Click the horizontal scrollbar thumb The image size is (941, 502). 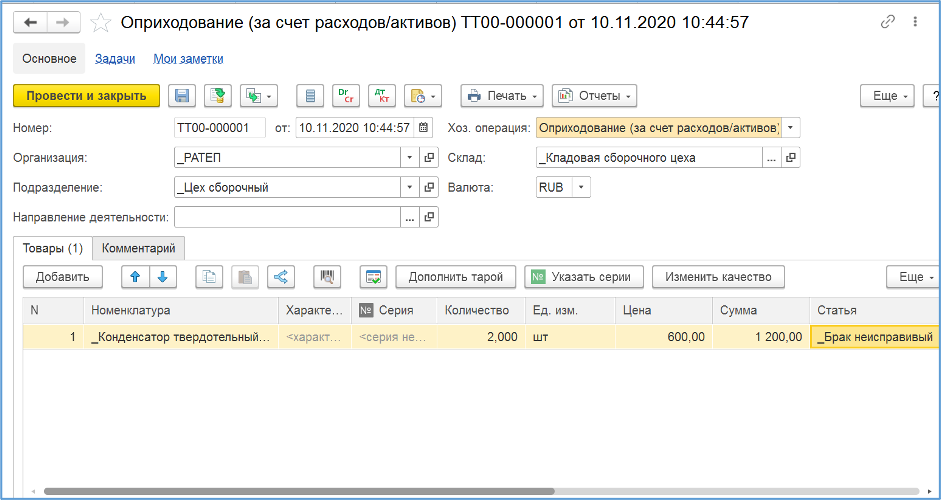coord(299,491)
